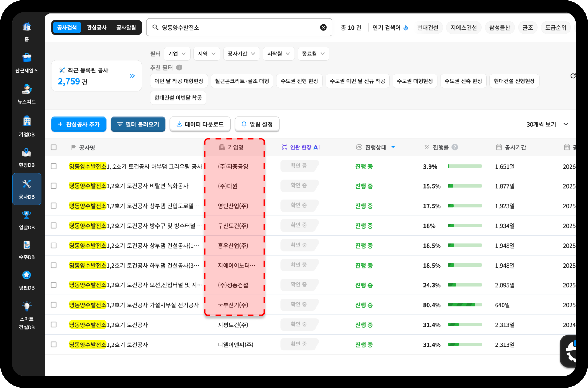Click the 24.3% progress bar
Screen dimensions: 588x388
[465, 285]
